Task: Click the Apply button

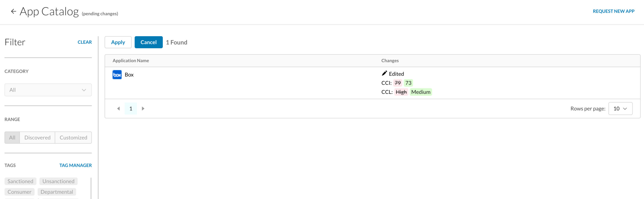Action: click(x=118, y=42)
